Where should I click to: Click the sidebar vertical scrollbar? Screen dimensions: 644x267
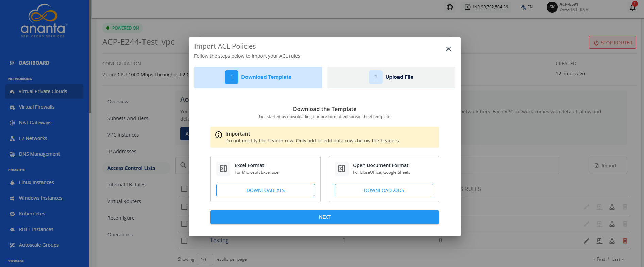click(90, 56)
